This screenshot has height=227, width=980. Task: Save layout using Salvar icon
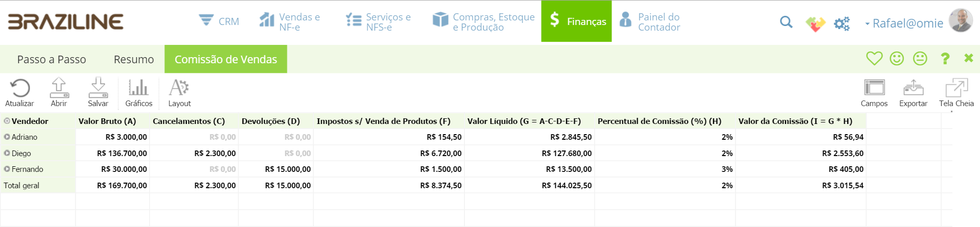[x=98, y=88]
